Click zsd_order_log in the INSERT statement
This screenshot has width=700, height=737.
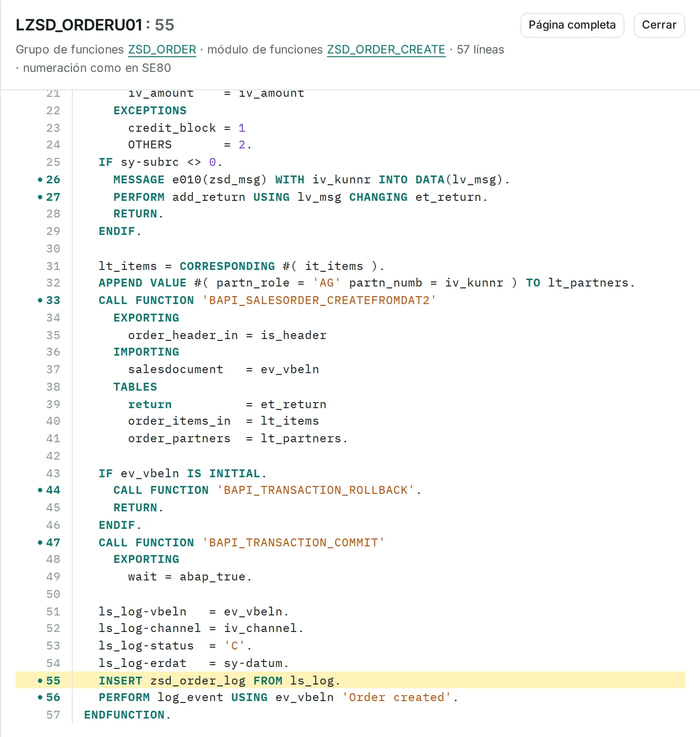(x=198, y=681)
